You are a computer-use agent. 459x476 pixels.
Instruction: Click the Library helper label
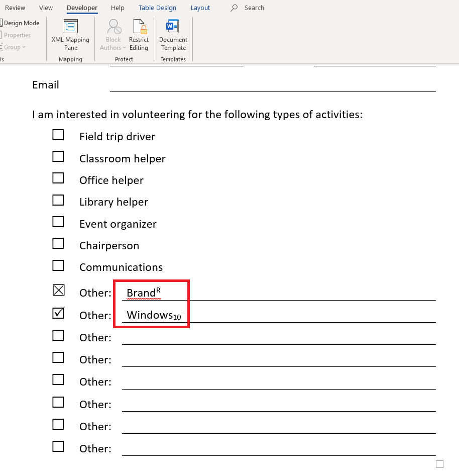tap(114, 202)
